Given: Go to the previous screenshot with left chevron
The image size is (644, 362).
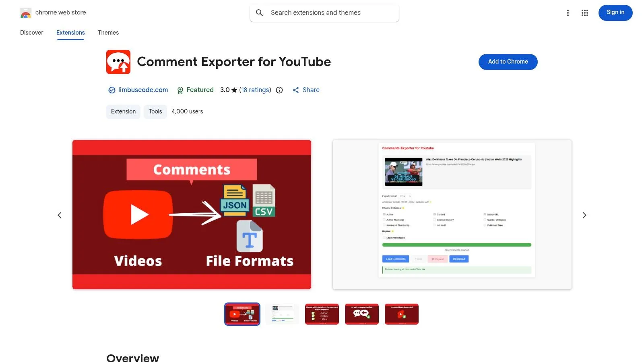Looking at the screenshot, I should pos(60,215).
